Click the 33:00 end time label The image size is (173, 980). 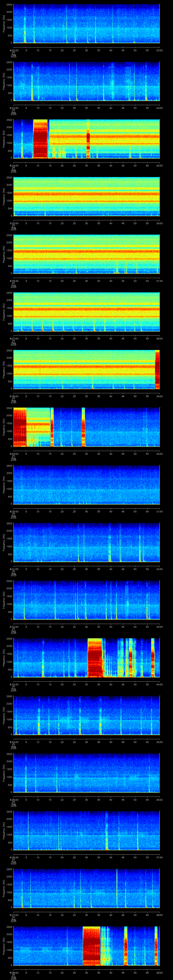[x=159, y=627]
